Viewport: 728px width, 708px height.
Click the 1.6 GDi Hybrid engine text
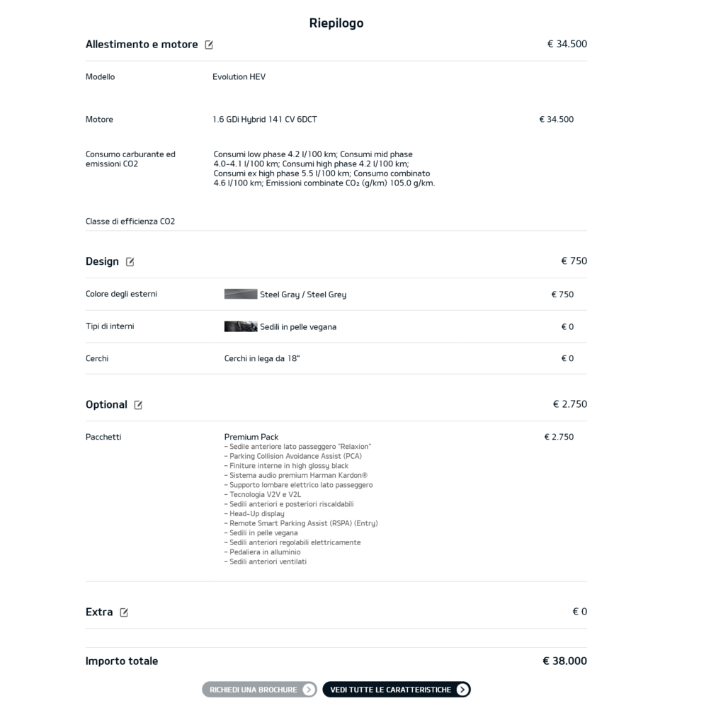265,120
